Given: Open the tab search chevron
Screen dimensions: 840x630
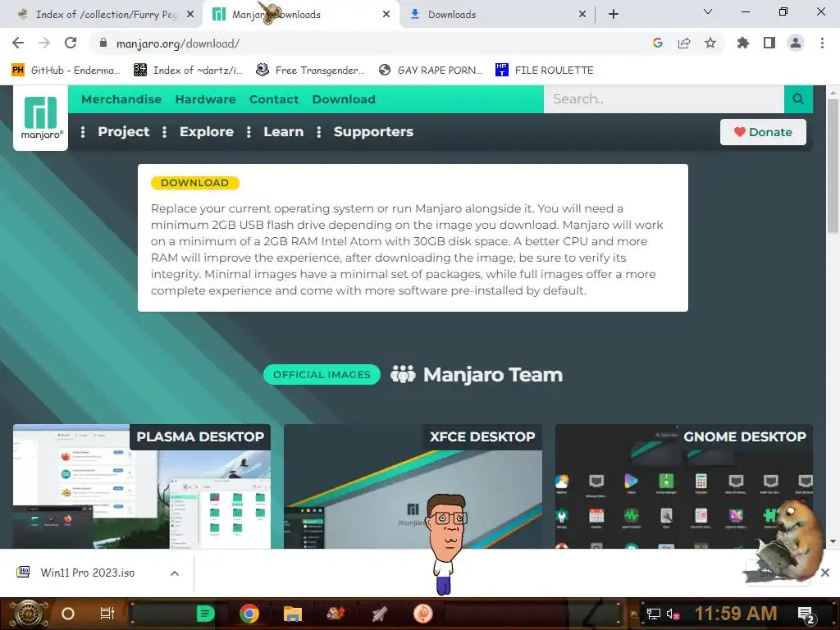Looking at the screenshot, I should [707, 11].
